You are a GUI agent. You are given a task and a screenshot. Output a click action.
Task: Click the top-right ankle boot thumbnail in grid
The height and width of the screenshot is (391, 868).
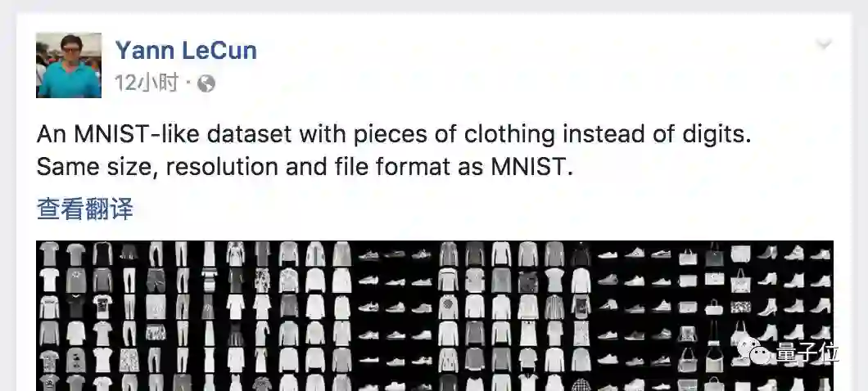pyautogui.click(x=820, y=254)
